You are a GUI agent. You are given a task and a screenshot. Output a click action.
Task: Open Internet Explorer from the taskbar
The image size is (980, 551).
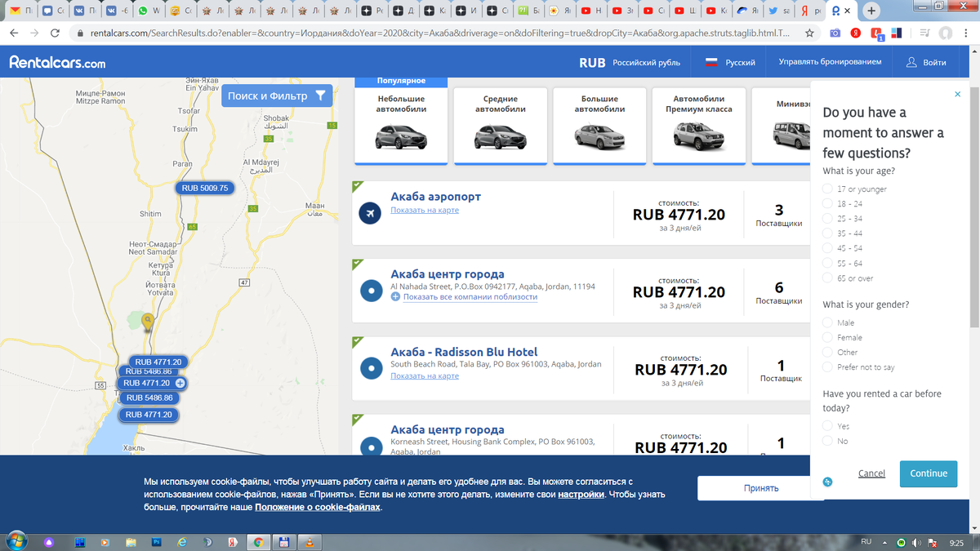coord(181,542)
